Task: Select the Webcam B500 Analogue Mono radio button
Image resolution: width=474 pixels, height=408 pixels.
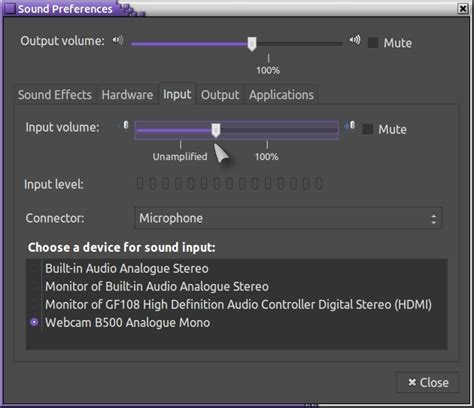Action: pyautogui.click(x=34, y=322)
